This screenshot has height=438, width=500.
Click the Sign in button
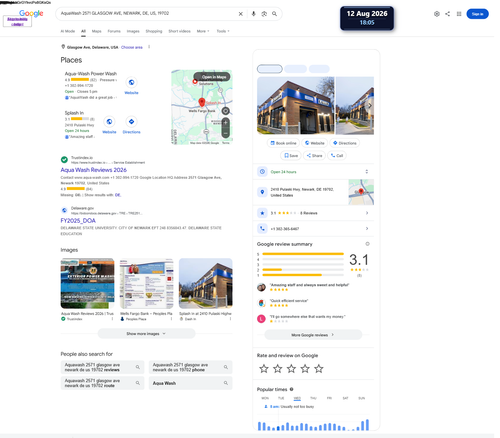(477, 14)
